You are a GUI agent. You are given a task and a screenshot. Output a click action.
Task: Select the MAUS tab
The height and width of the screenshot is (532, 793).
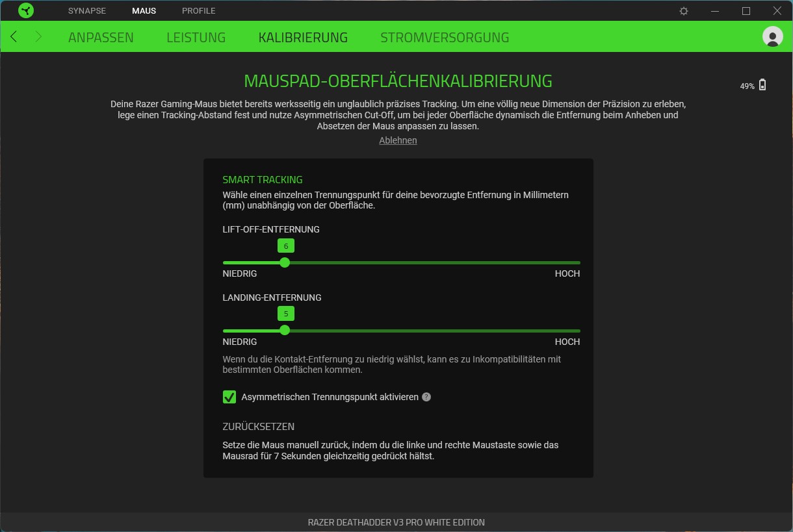coord(144,11)
